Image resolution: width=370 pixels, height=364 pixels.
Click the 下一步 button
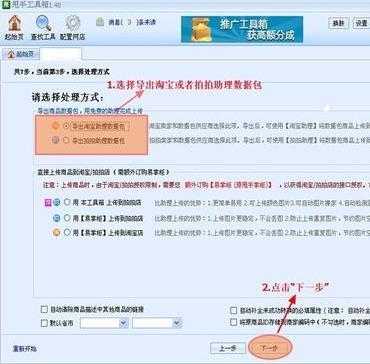[270, 348]
